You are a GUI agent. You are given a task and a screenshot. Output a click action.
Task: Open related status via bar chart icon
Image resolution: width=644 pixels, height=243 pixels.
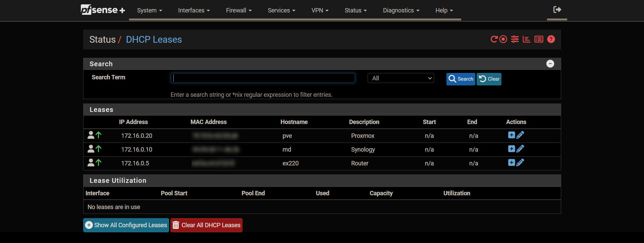tap(527, 39)
